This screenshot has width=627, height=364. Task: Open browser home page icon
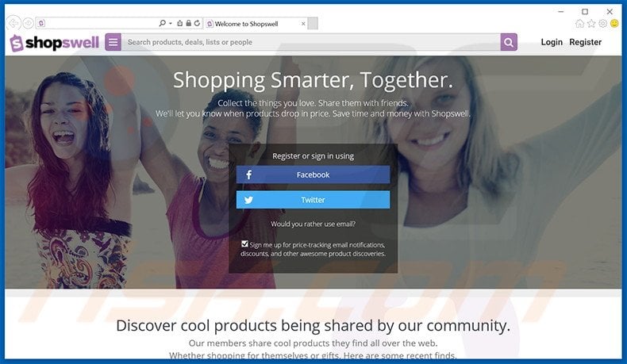(x=579, y=24)
